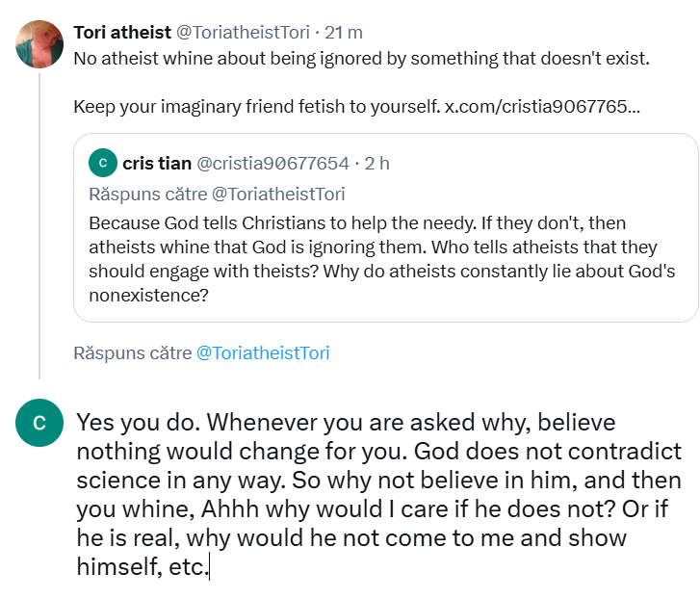The height and width of the screenshot is (599, 700).
Task: Click Tori atheist's profile picture
Action: tap(39, 44)
